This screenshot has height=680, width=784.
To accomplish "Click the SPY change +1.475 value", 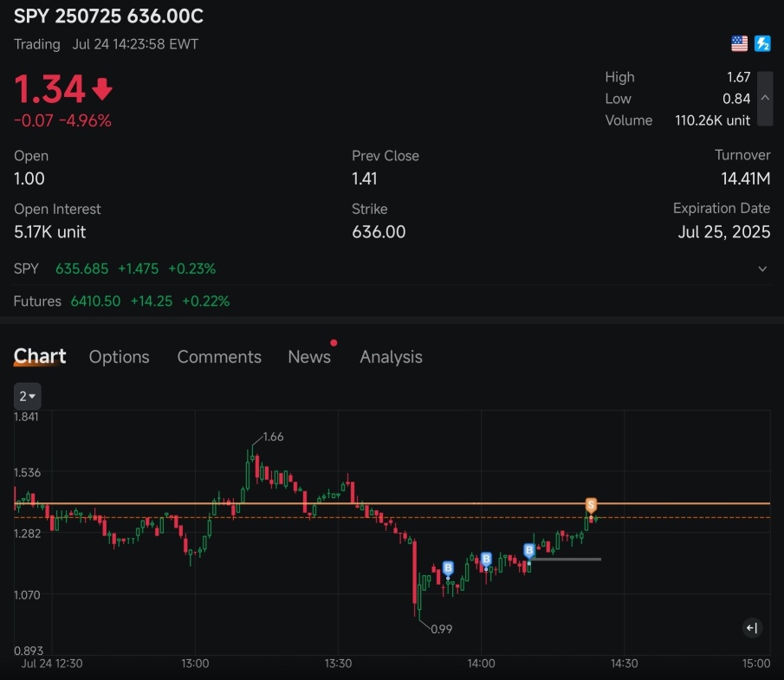I will click(138, 269).
